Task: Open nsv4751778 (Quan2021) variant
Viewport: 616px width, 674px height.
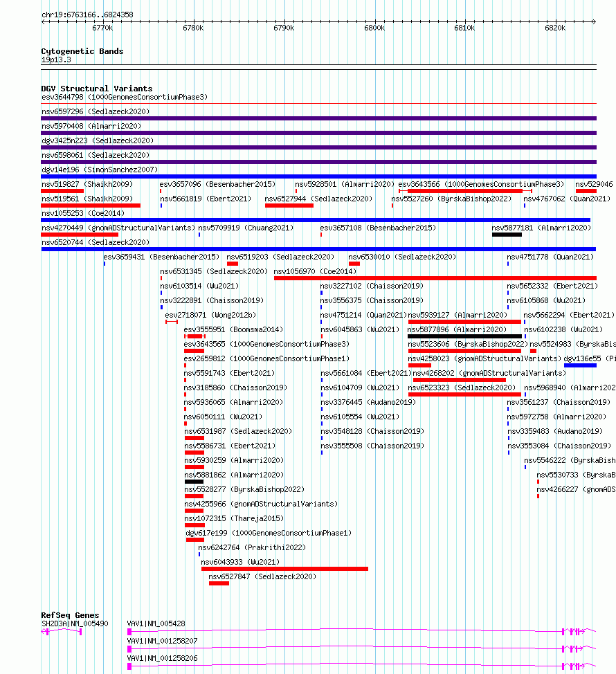Action: coord(550,257)
